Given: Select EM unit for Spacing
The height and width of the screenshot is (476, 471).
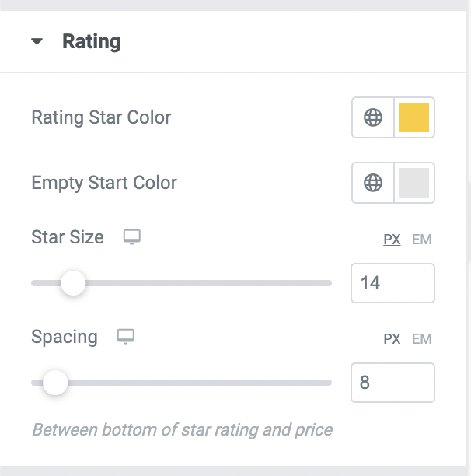Looking at the screenshot, I should pos(421,339).
